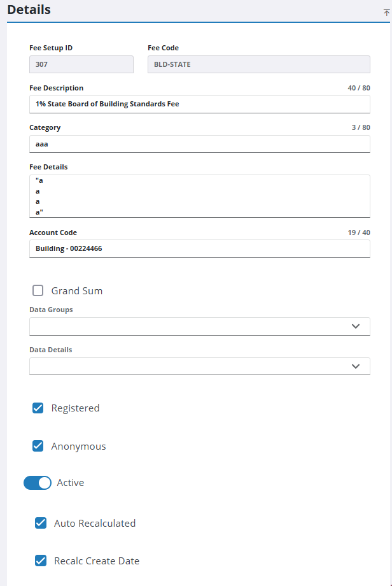The width and height of the screenshot is (392, 586).
Task: Click inside the Fee Details text area
Action: (x=199, y=196)
